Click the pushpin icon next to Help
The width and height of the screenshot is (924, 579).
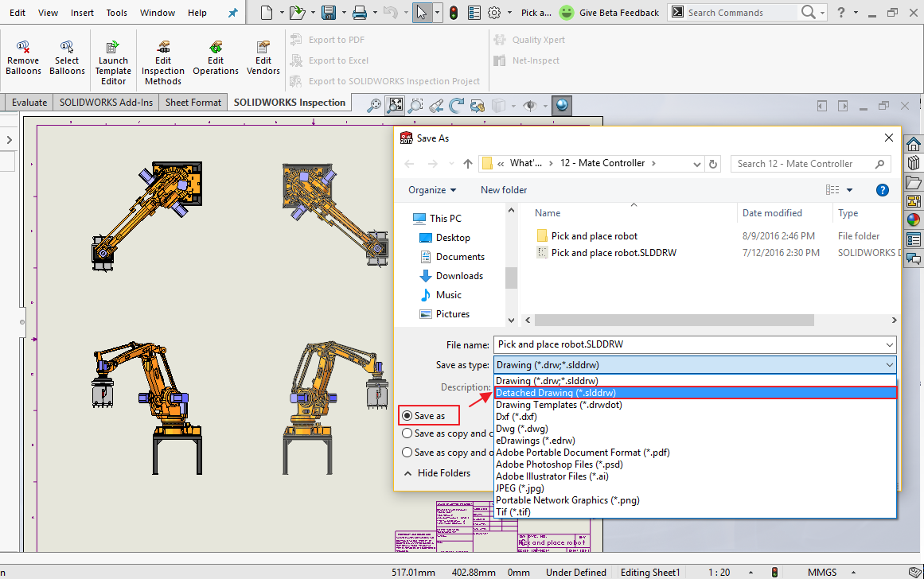232,13
